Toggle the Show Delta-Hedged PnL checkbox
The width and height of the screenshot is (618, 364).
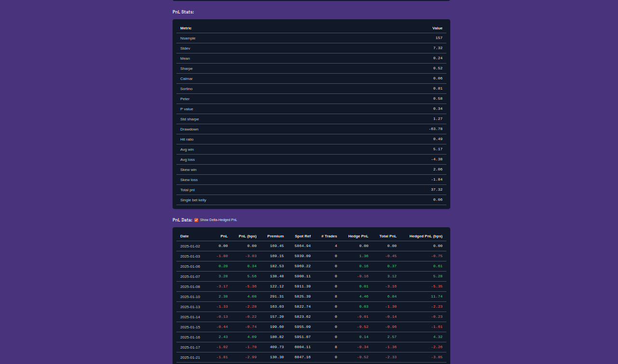(x=196, y=220)
